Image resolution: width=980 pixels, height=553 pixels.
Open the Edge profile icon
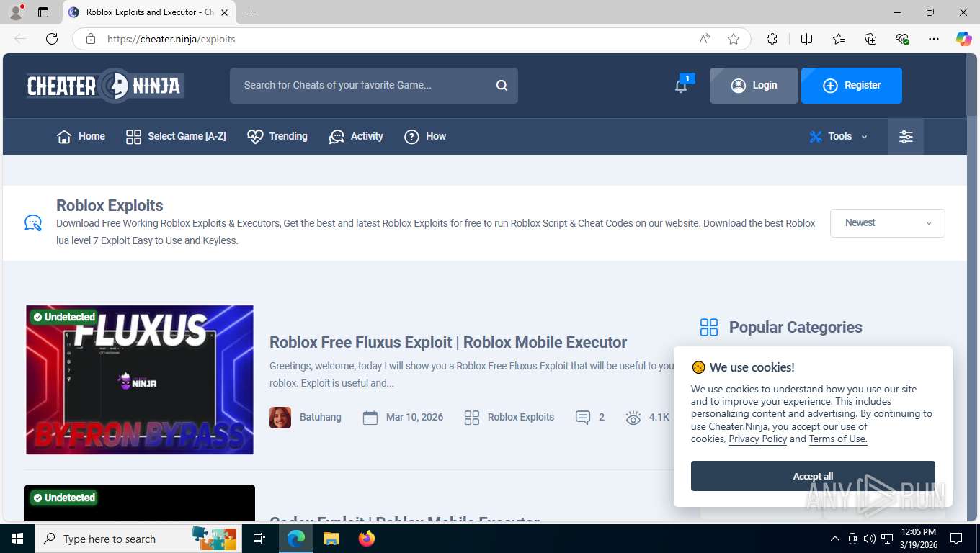16,12
